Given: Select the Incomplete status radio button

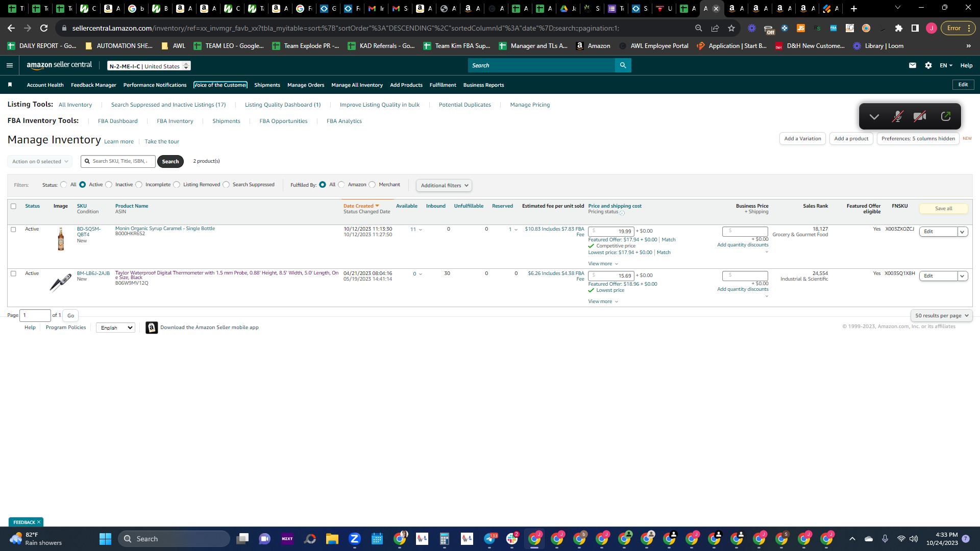Looking at the screenshot, I should tap(139, 185).
